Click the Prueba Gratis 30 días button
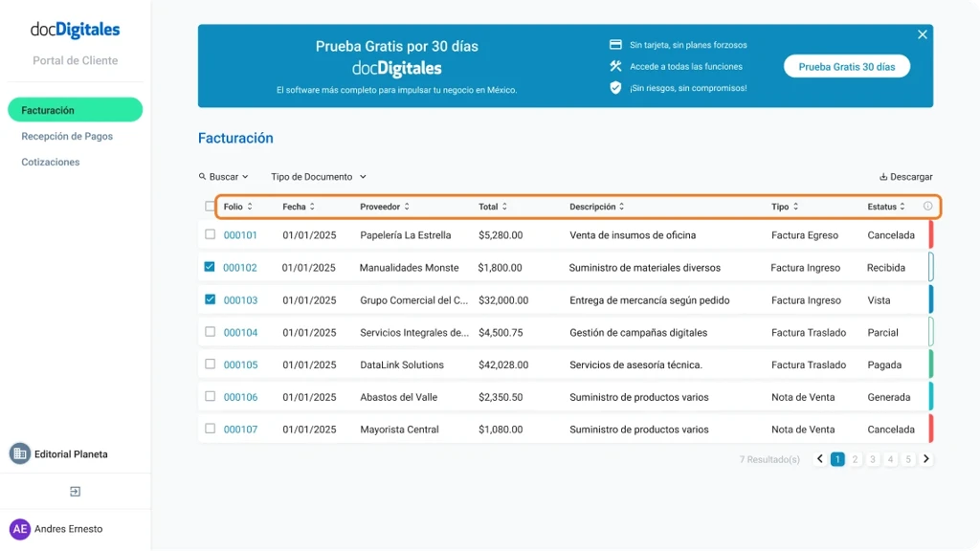 [x=846, y=66]
